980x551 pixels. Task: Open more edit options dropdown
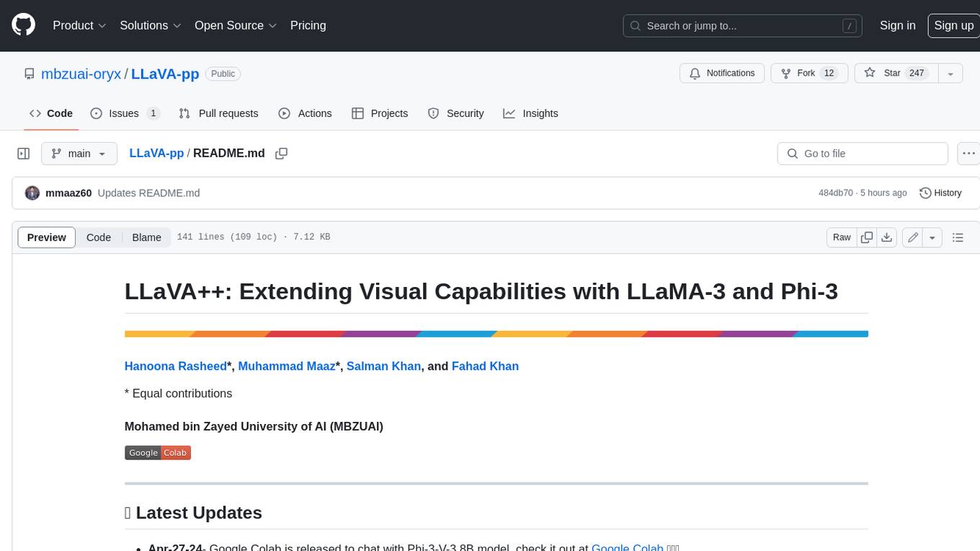coord(932,237)
